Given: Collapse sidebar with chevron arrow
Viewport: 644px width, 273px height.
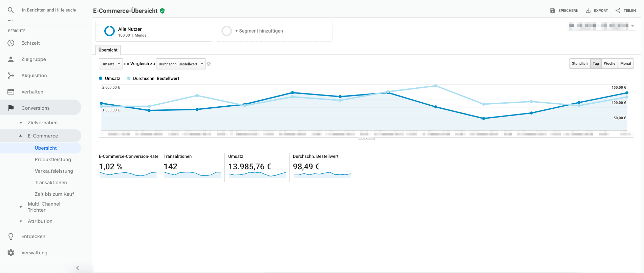Looking at the screenshot, I should coord(78,268).
